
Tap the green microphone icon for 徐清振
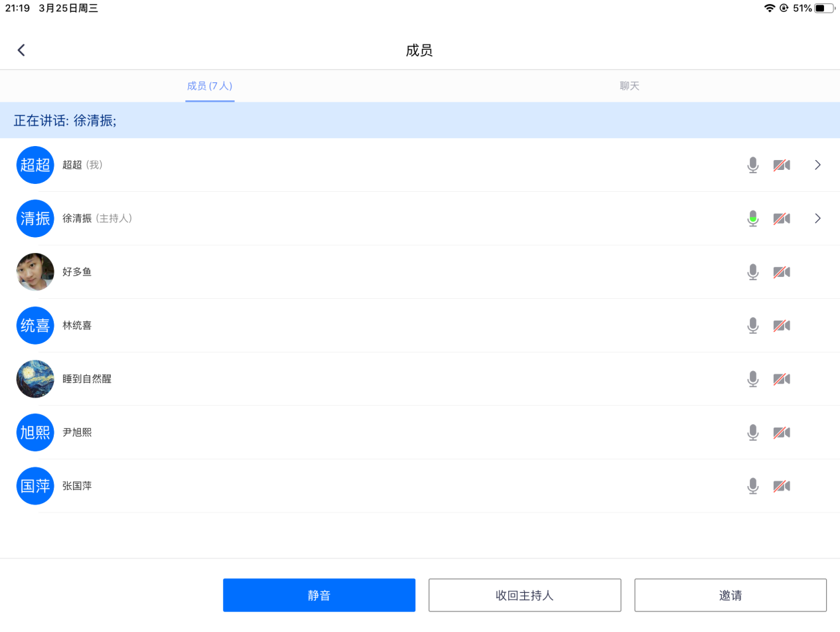[752, 218]
